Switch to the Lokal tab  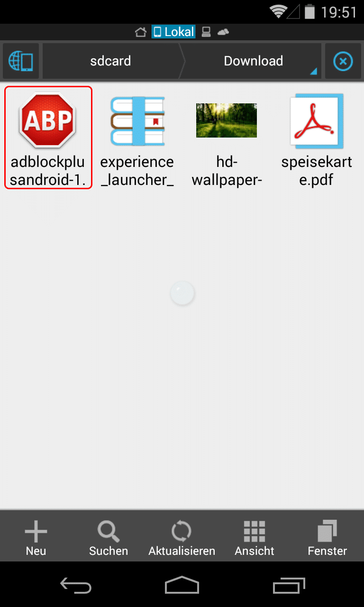173,32
